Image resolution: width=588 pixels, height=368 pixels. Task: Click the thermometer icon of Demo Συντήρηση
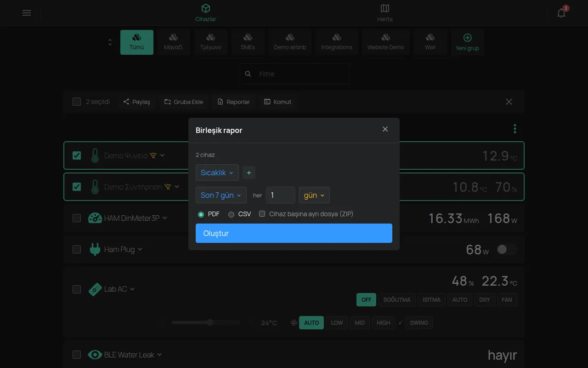(95, 187)
